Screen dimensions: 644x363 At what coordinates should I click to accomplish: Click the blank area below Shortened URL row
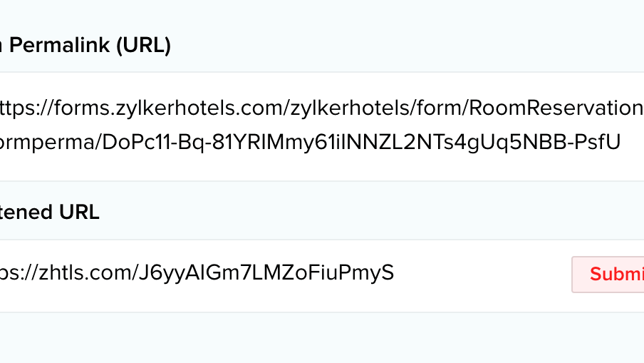[x=321, y=338]
